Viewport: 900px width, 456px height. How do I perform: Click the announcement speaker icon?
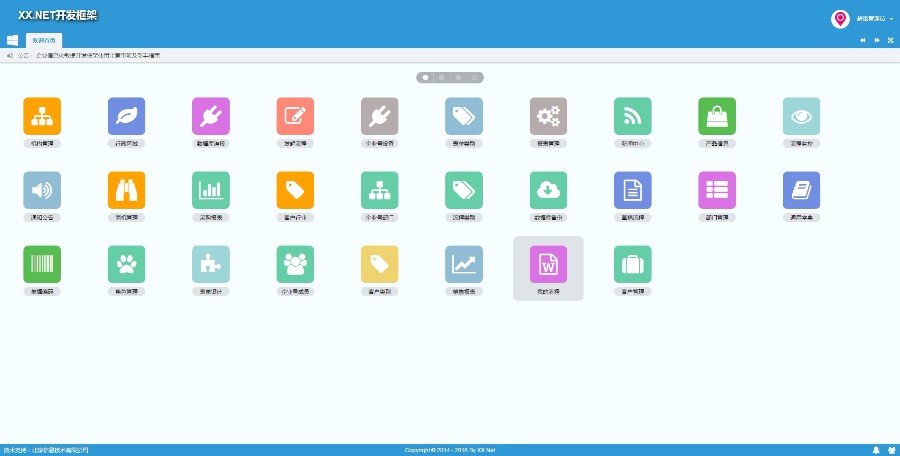pos(10,56)
